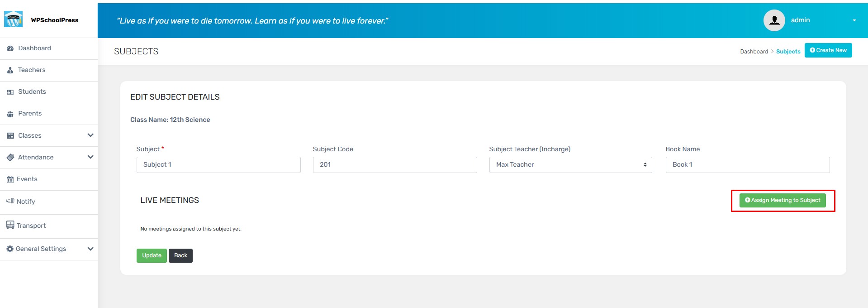Click the LIVE MEETINGS heading
This screenshot has width=868, height=308.
[x=170, y=200]
